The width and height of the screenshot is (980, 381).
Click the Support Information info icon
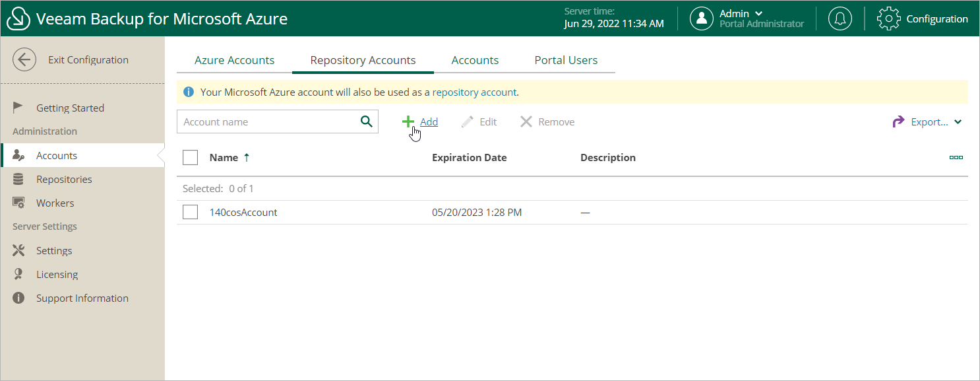[18, 298]
